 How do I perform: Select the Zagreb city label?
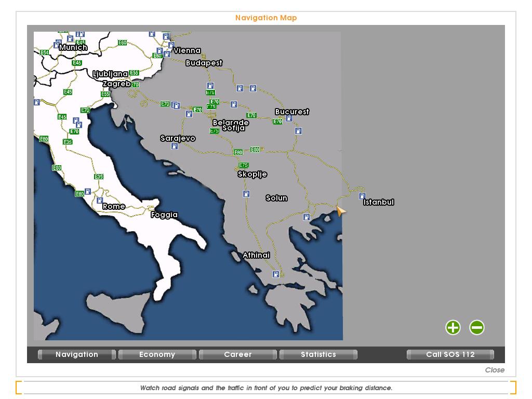(117, 84)
